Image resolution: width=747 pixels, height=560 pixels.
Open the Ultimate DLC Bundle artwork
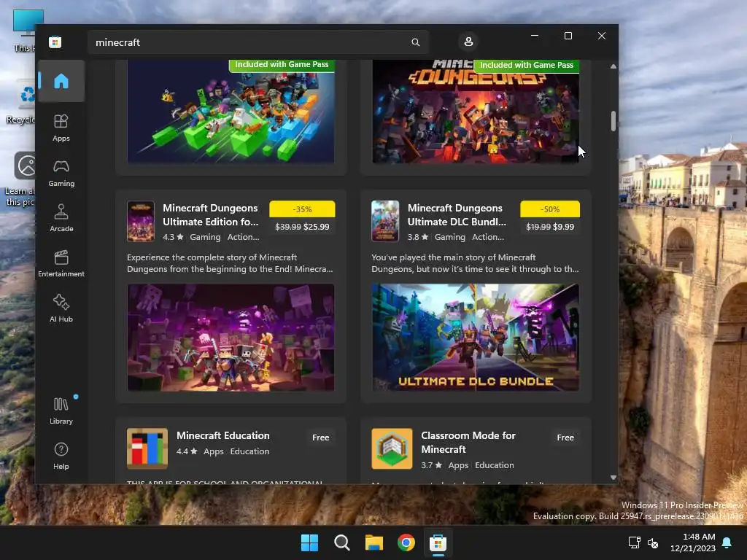click(x=476, y=338)
